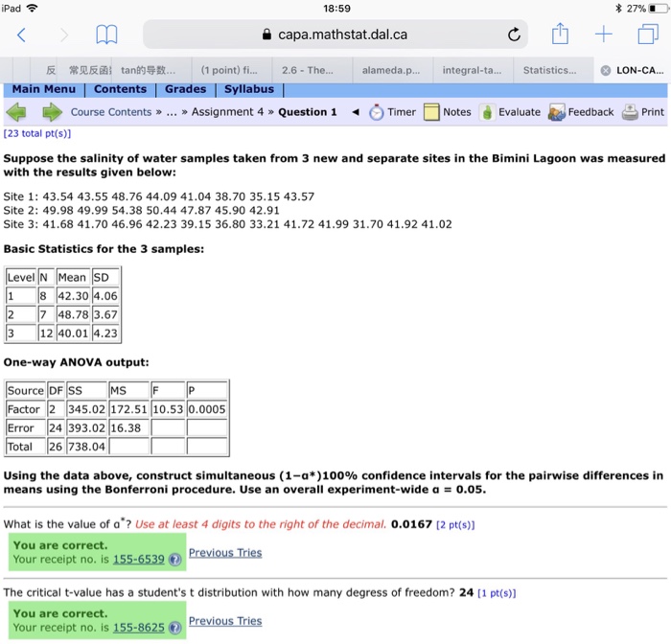Tap the Wi-Fi icon in status bar
Viewport: 671px width, 644px height.
32,8
